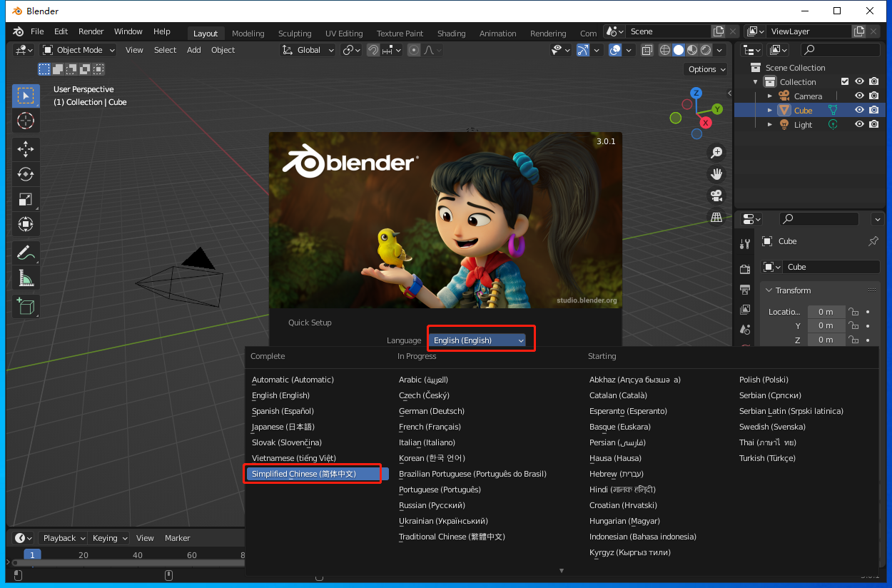Choose the Scale tool
The width and height of the screenshot is (892, 588).
coord(26,199)
